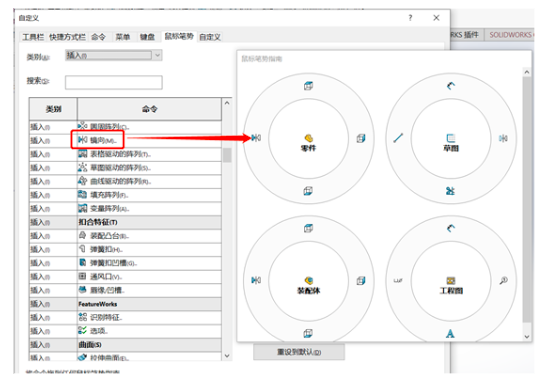Close the 自定义 dialog
This screenshot has width=555, height=388.
pos(436,18)
